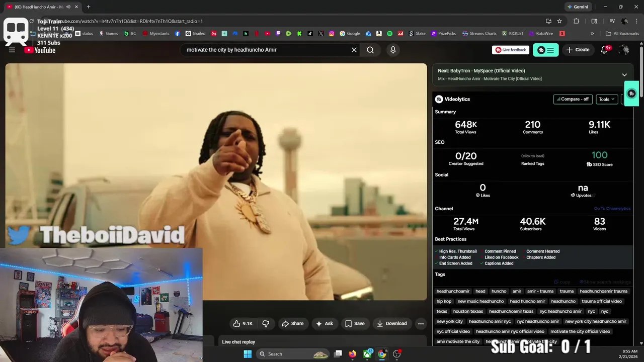Viewport: 644px width, 362px height.
Task: Like the video with thumbs up
Action: 243,324
